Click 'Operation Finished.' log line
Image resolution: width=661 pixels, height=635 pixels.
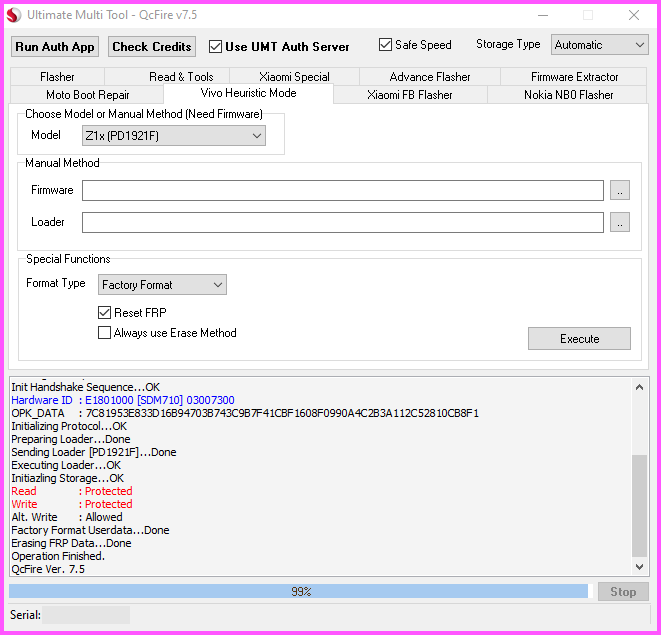58,556
